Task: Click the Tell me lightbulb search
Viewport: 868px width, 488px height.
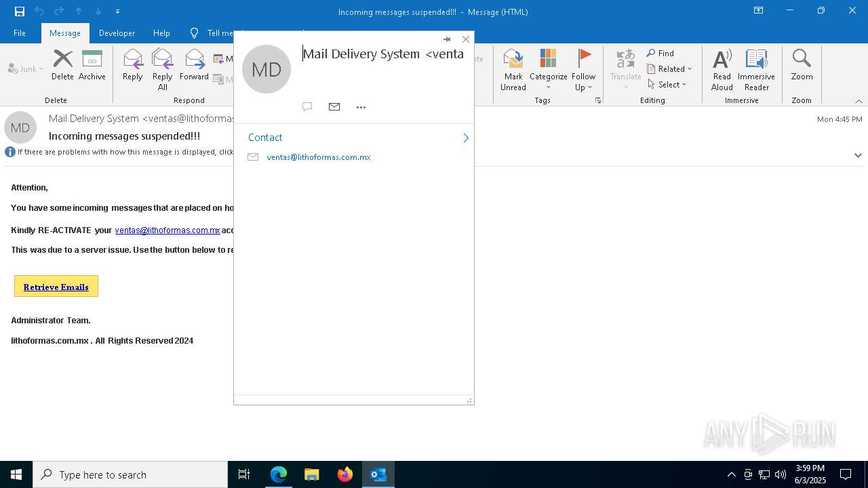Action: [195, 33]
